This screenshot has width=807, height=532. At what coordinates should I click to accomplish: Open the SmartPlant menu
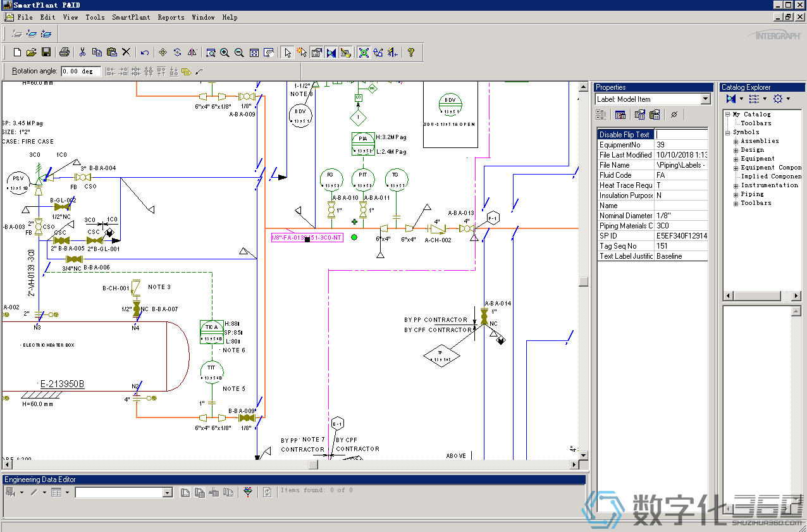131,17
